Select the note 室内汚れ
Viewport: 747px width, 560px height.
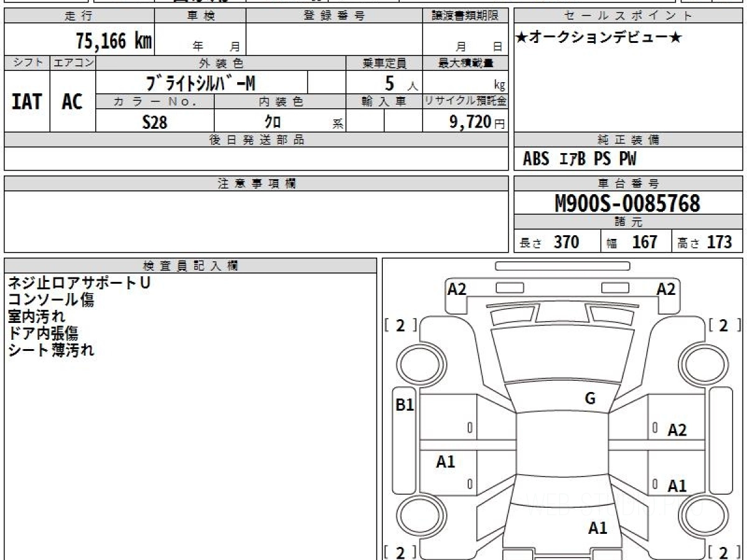(x=36, y=316)
